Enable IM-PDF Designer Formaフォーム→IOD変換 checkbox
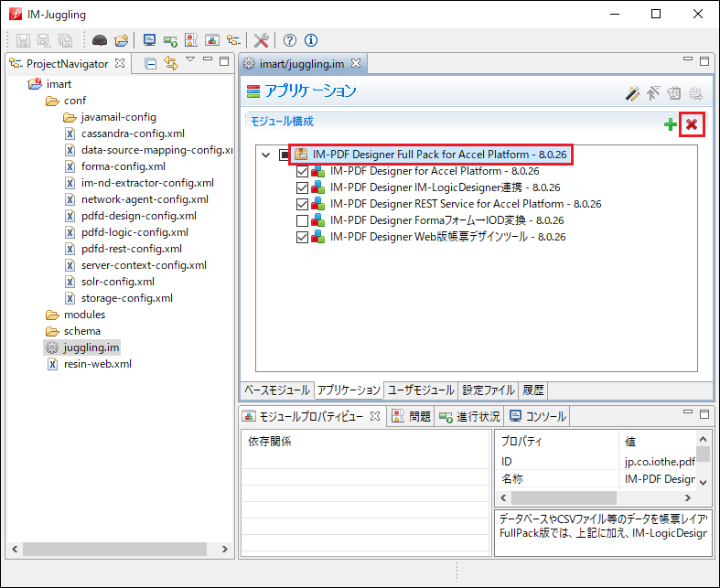This screenshot has height=588, width=720. click(303, 220)
